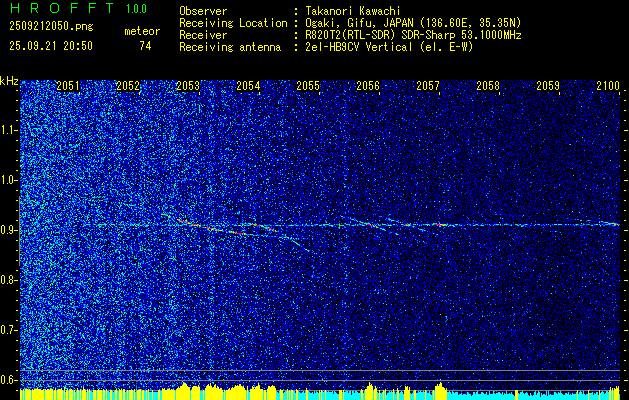
Task: Click the 2058 time axis marker
Action: pos(488,85)
